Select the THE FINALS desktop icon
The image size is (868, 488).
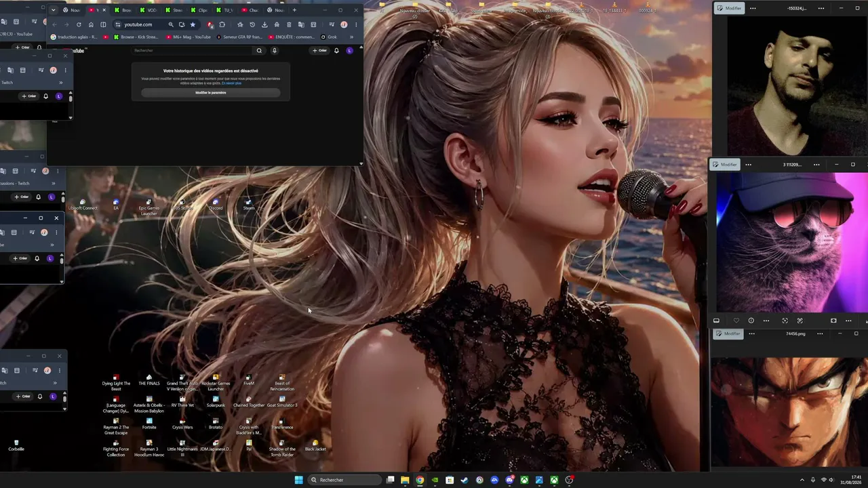click(x=149, y=380)
